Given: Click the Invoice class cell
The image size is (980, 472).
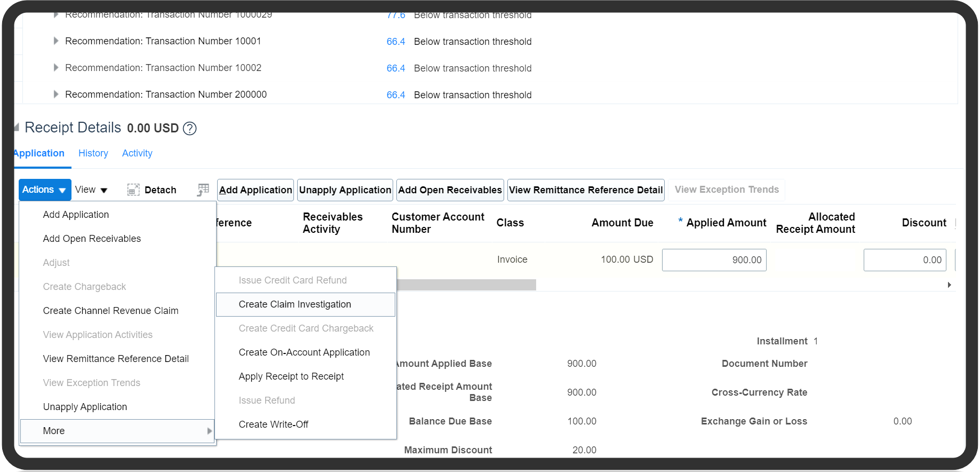Looking at the screenshot, I should (512, 259).
